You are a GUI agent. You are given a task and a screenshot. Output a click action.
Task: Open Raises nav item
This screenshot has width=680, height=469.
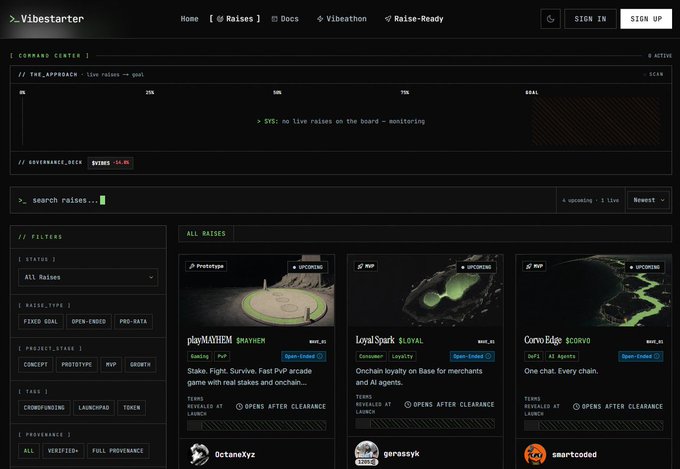coord(235,19)
